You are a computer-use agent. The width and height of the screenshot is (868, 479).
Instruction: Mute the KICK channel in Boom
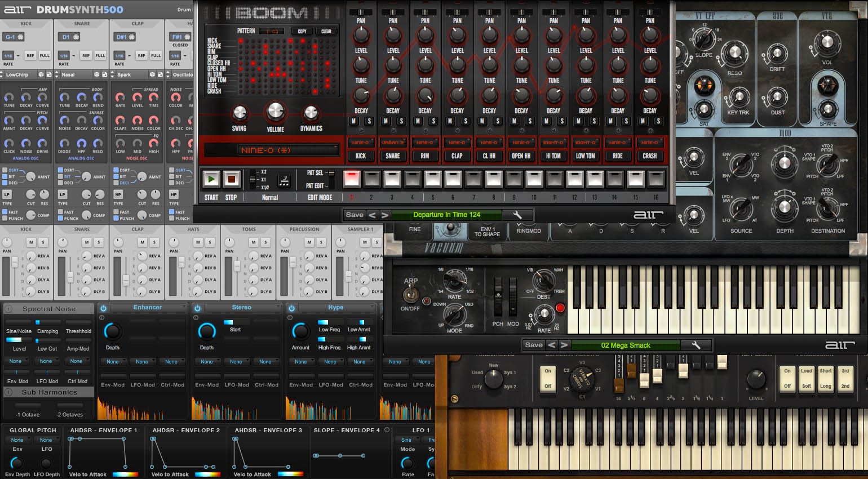click(x=353, y=121)
